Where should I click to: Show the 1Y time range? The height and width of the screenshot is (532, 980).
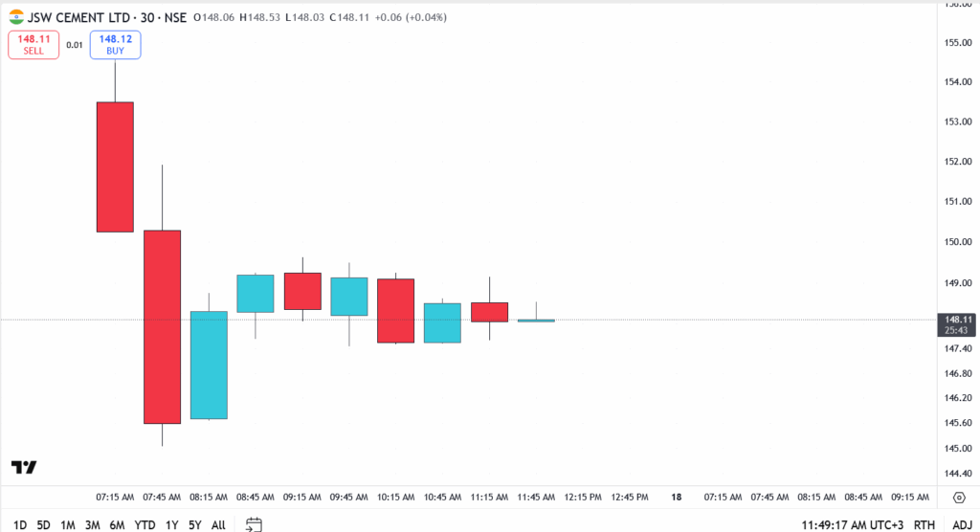click(171, 524)
